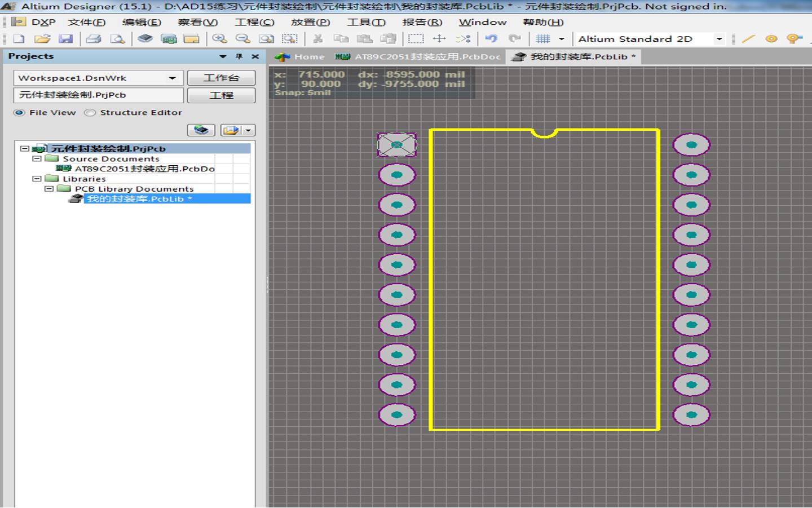
Task: Click the Undo arrow icon
Action: [x=491, y=39]
